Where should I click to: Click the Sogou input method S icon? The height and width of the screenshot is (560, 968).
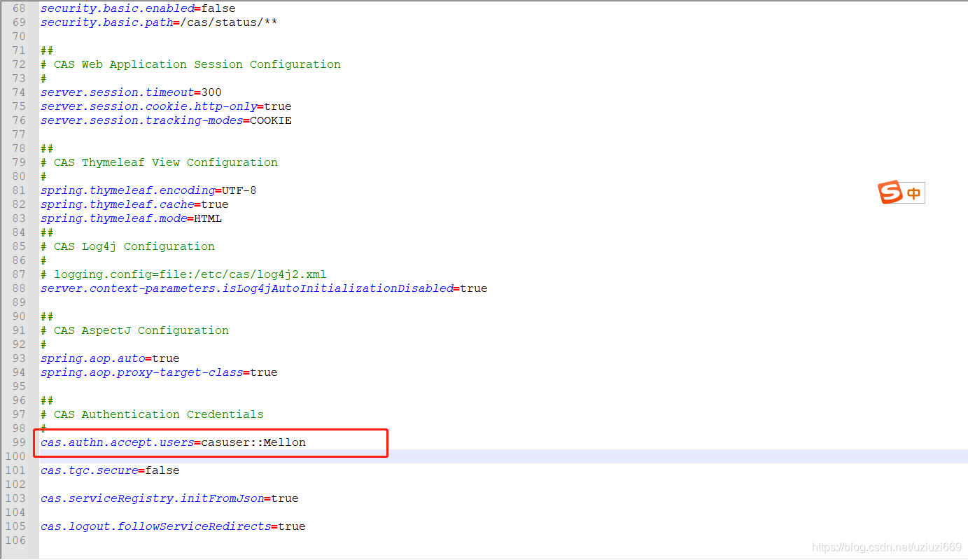891,192
